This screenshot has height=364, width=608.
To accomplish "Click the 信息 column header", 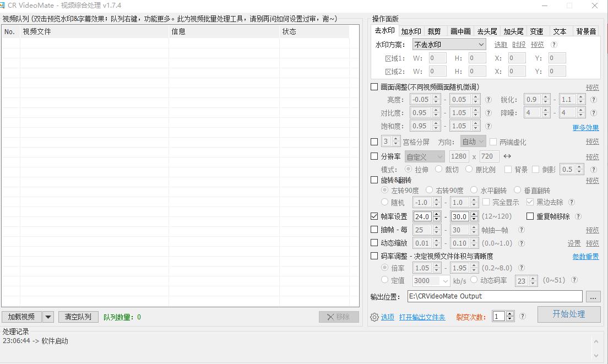I will (x=224, y=31).
